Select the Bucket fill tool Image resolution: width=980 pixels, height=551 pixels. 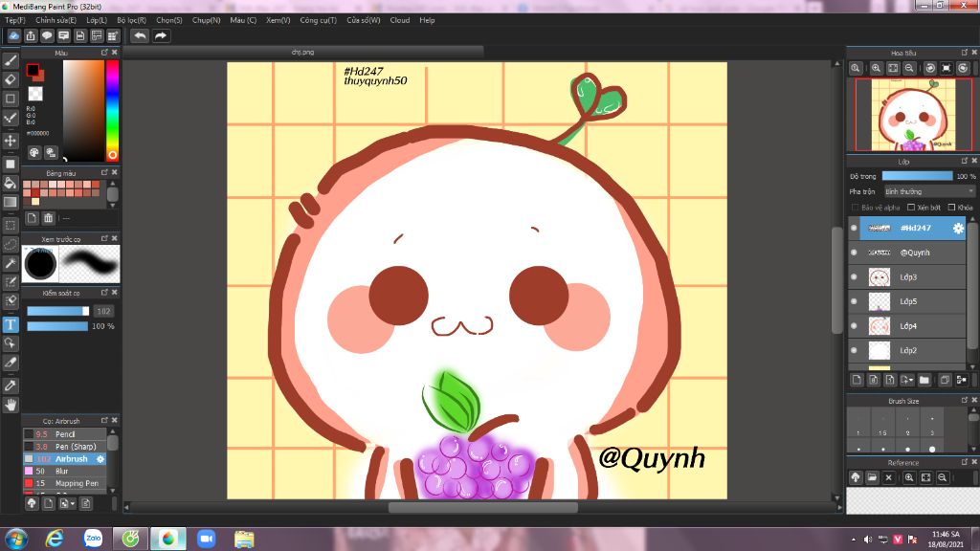11,183
